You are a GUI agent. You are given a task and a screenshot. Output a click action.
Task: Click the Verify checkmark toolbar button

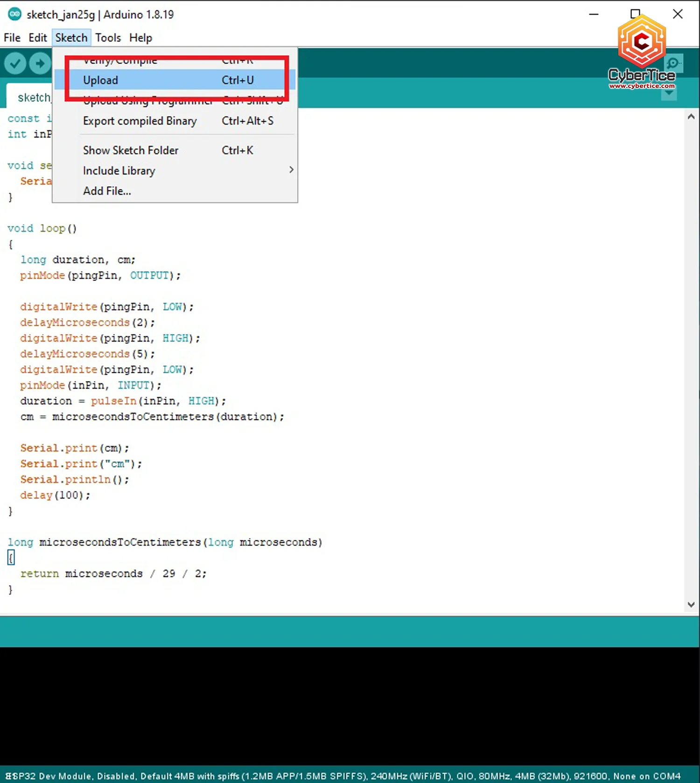(15, 63)
